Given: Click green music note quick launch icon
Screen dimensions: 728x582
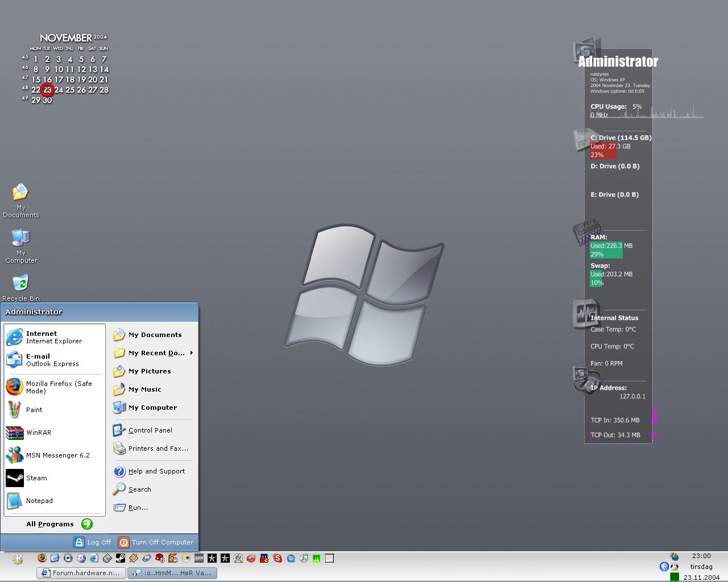Looking at the screenshot, I should tap(304, 558).
